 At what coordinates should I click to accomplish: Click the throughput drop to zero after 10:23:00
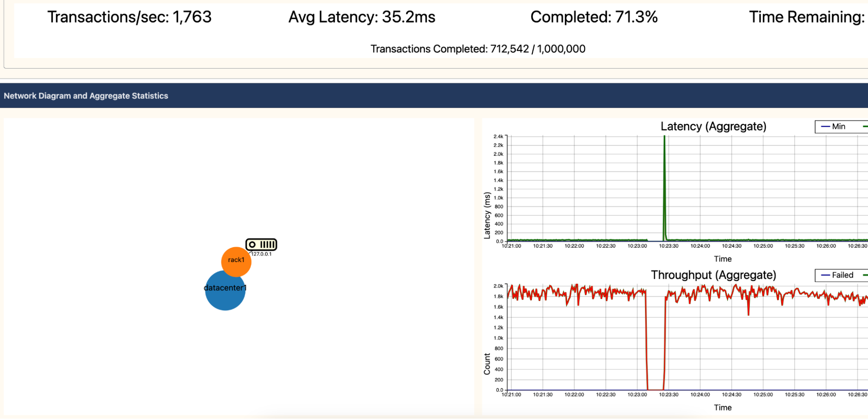[x=655, y=389]
